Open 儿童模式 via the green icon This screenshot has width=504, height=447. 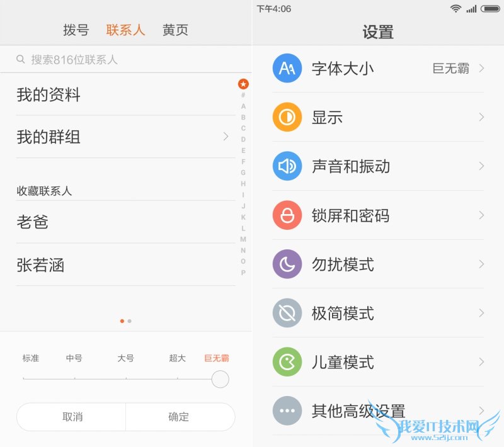pyautogui.click(x=287, y=362)
